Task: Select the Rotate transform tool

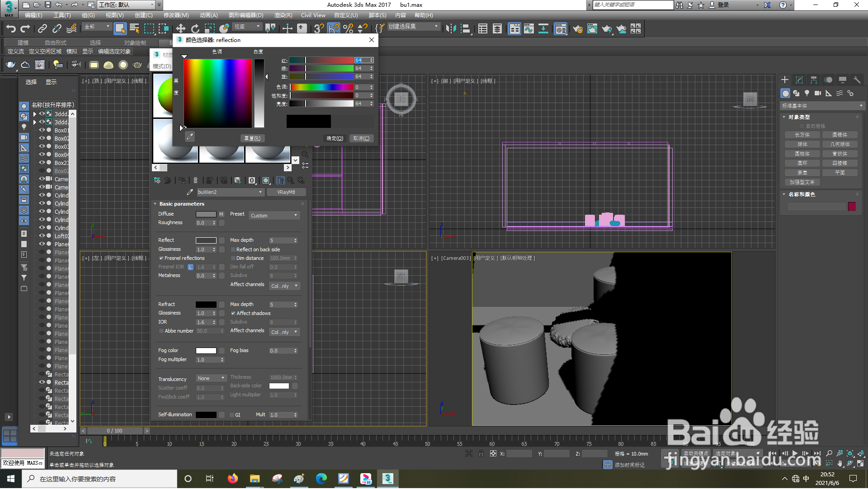Action: [x=195, y=29]
